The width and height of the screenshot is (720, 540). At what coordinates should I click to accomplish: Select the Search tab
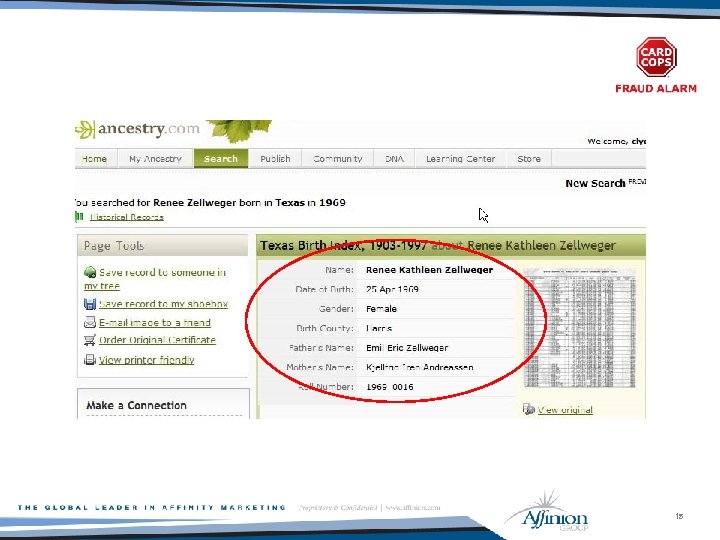point(221,159)
